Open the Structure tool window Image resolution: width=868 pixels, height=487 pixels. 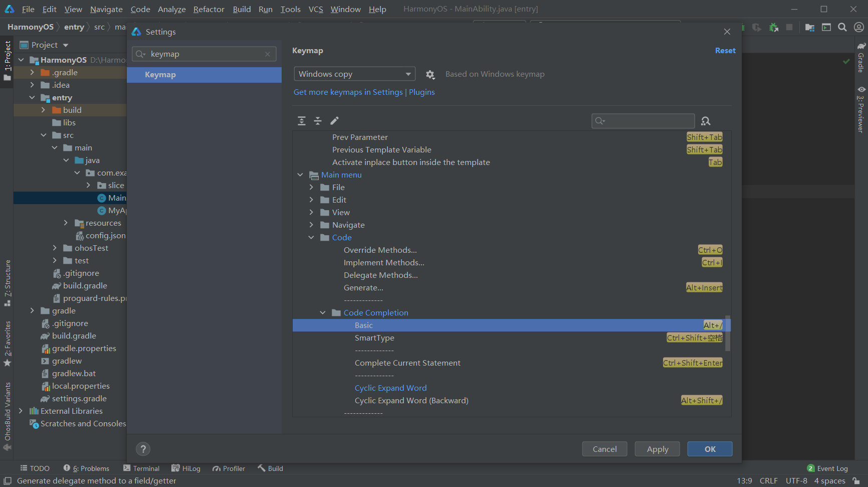[x=8, y=283]
